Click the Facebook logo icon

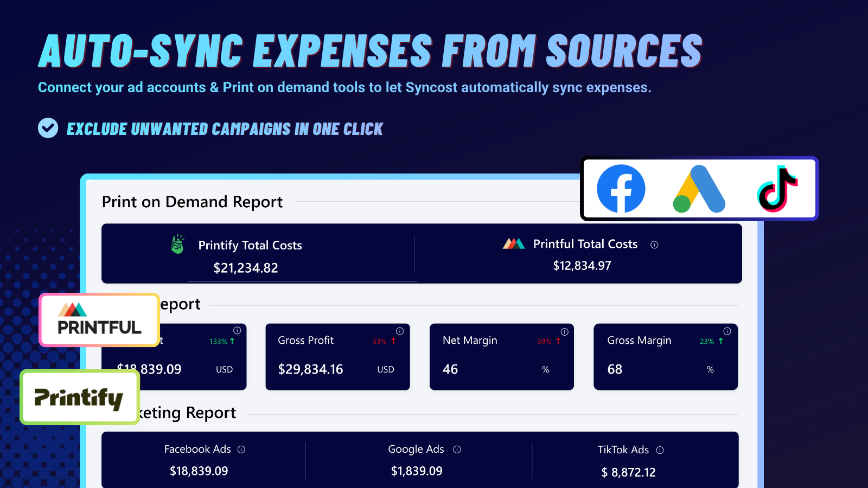pyautogui.click(x=621, y=189)
